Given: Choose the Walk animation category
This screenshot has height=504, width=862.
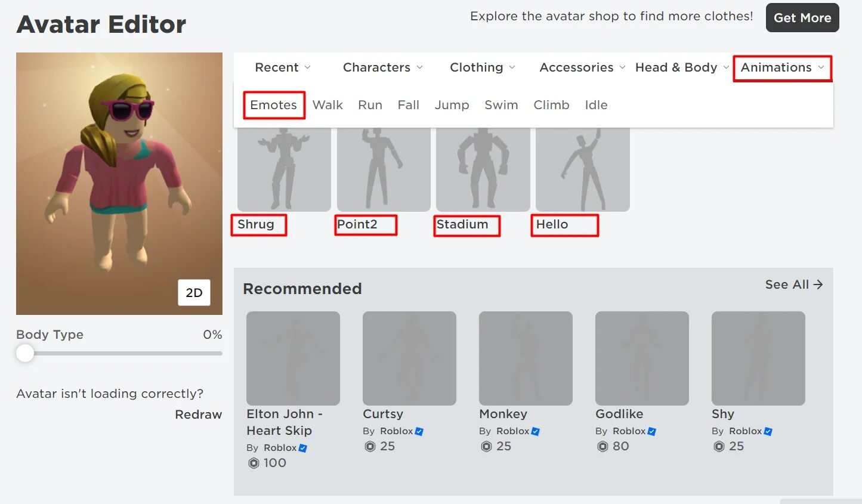Looking at the screenshot, I should click(x=328, y=105).
